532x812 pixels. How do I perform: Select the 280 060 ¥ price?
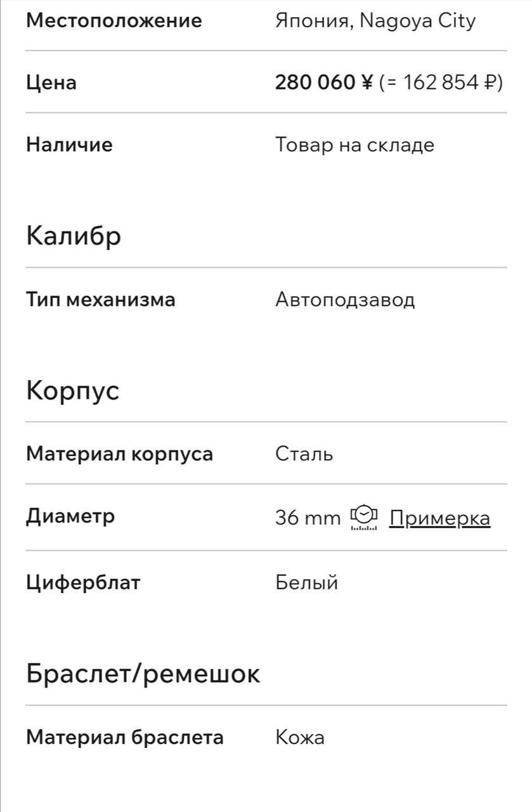pos(324,82)
